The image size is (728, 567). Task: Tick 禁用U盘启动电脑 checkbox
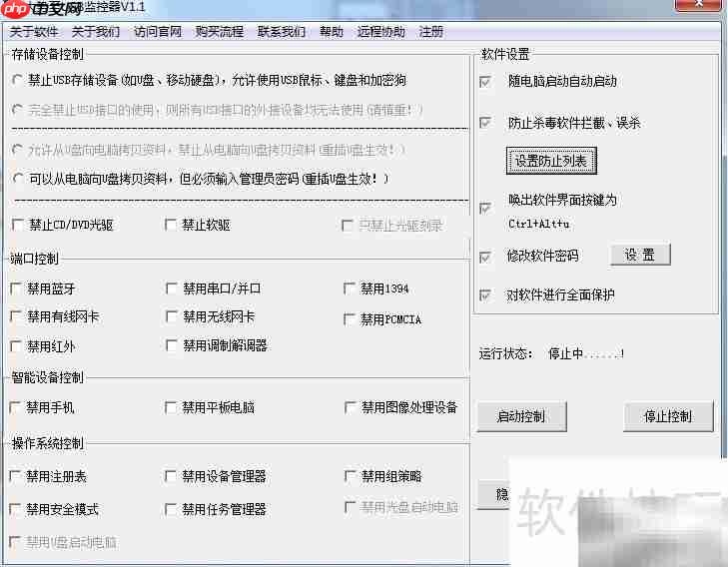coord(15,542)
